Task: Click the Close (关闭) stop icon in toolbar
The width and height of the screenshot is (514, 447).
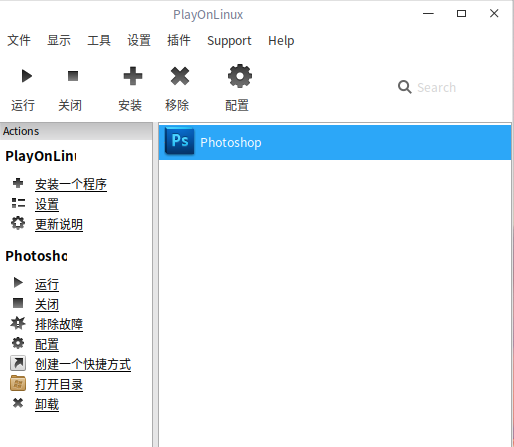Action: coord(73,76)
